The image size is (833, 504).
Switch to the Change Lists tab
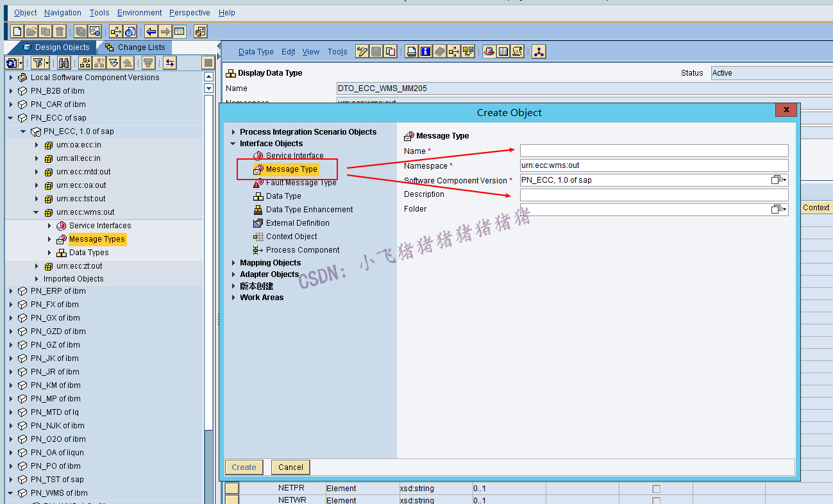[135, 47]
